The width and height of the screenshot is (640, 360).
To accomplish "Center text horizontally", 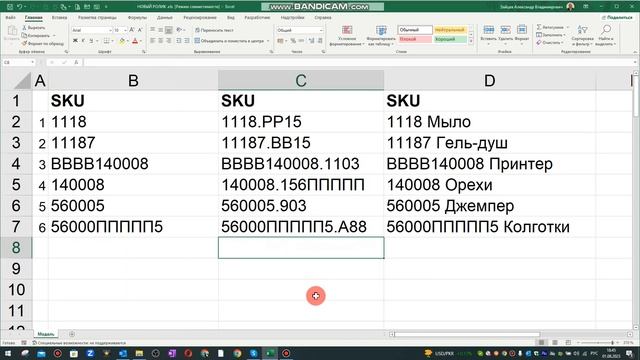I will click(160, 41).
